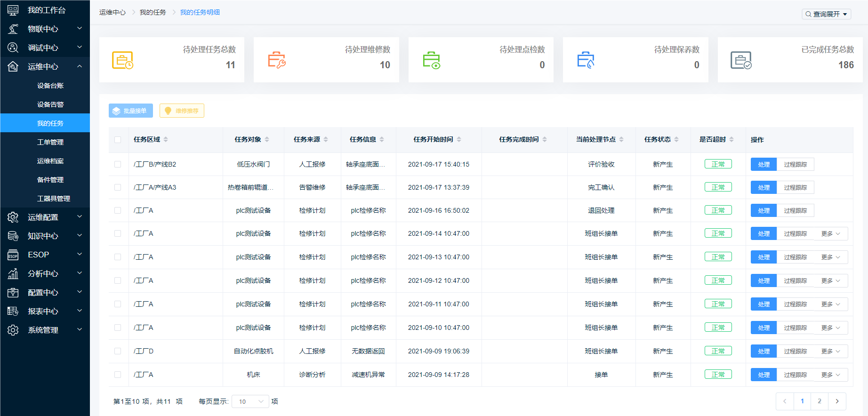Image resolution: width=868 pixels, height=416 pixels.
Task: Click the 配置中心 sidebar icon
Action: coord(13,292)
